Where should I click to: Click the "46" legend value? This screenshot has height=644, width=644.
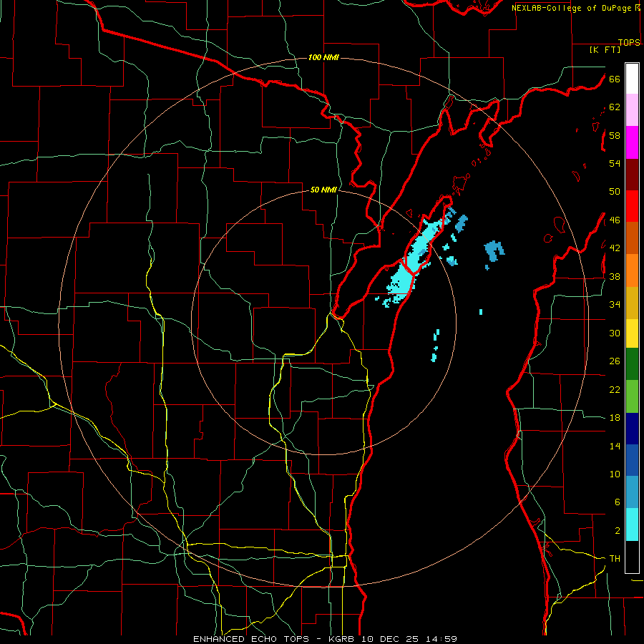(615, 220)
